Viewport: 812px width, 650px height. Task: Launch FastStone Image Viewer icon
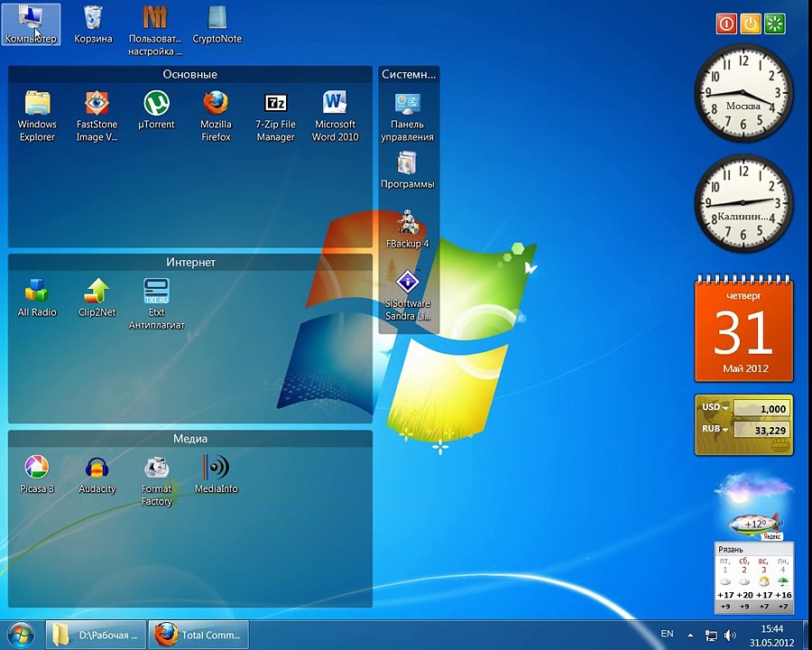click(97, 116)
